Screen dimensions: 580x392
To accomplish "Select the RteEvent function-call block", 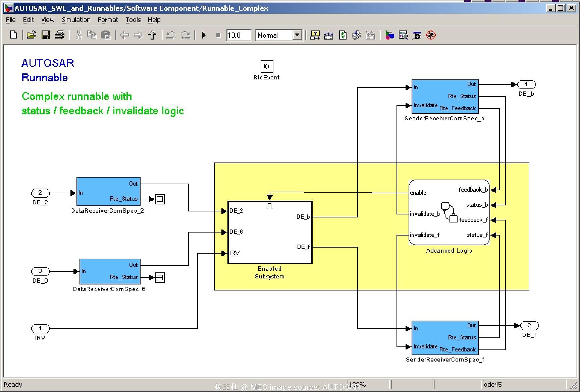I will [267, 66].
